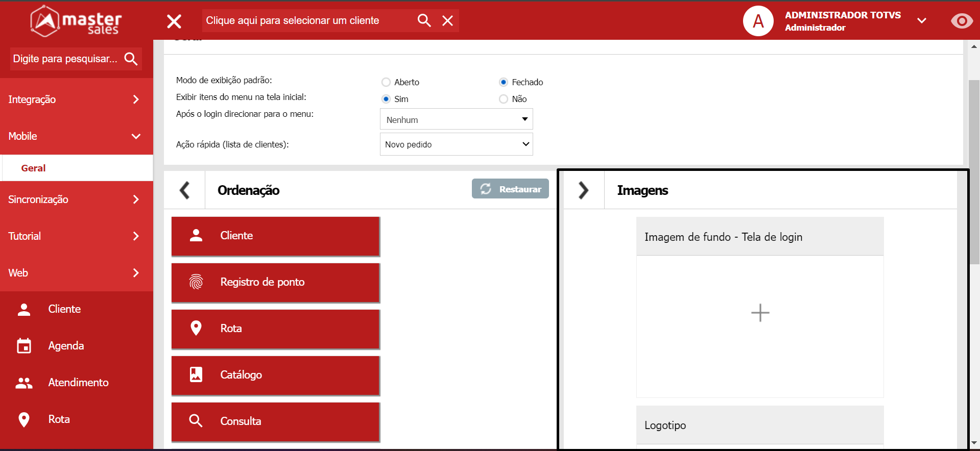Open the 'Novo pedido' quick action dropdown
The width and height of the screenshot is (980, 451).
click(457, 144)
